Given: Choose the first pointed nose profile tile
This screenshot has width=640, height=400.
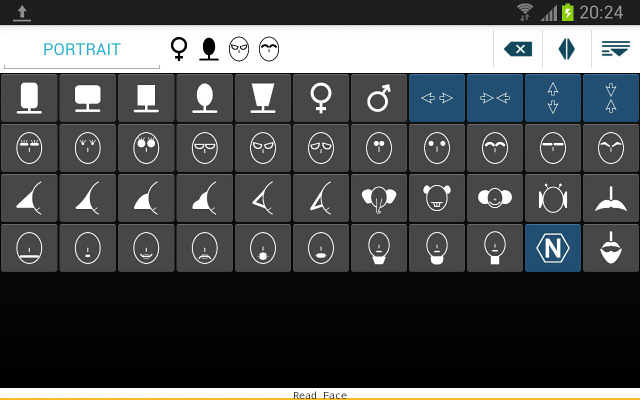Looking at the screenshot, I should click(29, 198).
